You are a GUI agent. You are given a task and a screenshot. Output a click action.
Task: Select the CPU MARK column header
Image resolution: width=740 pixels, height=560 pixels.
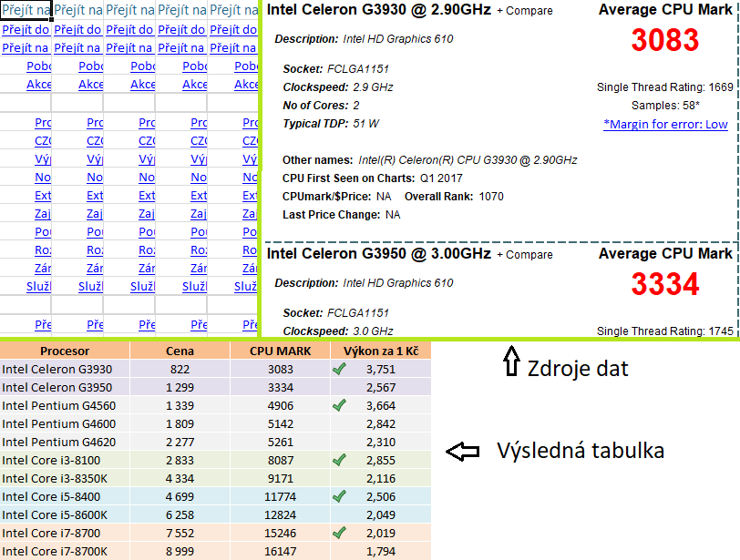[x=281, y=351]
